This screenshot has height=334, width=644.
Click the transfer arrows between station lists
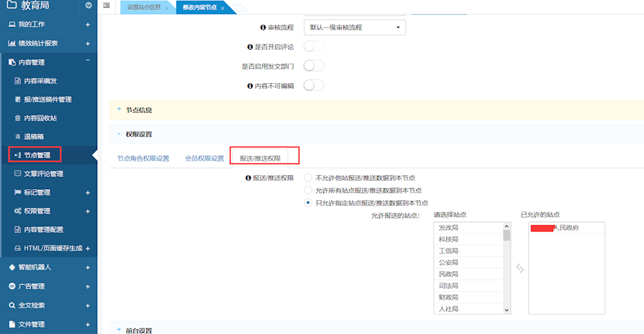pos(520,268)
